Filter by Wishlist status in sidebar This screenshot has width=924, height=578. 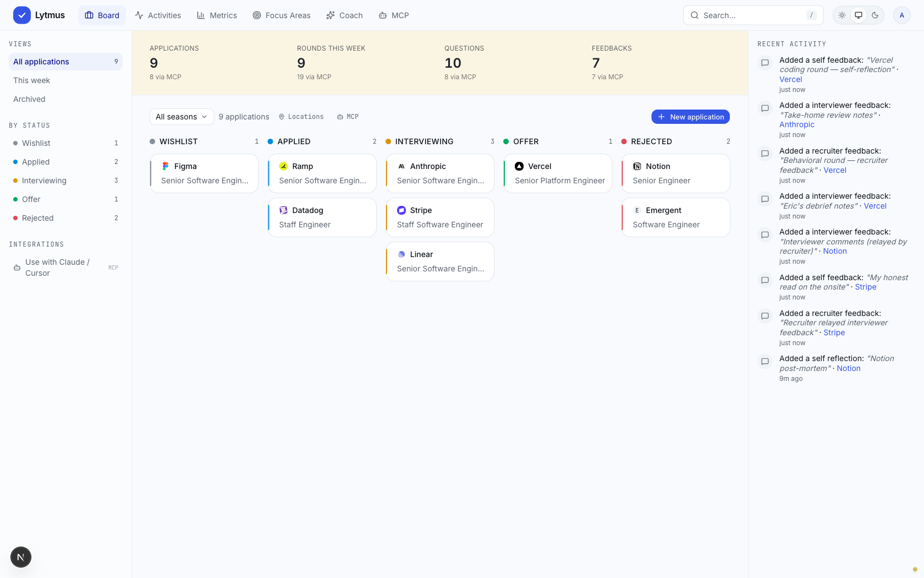coord(65,143)
